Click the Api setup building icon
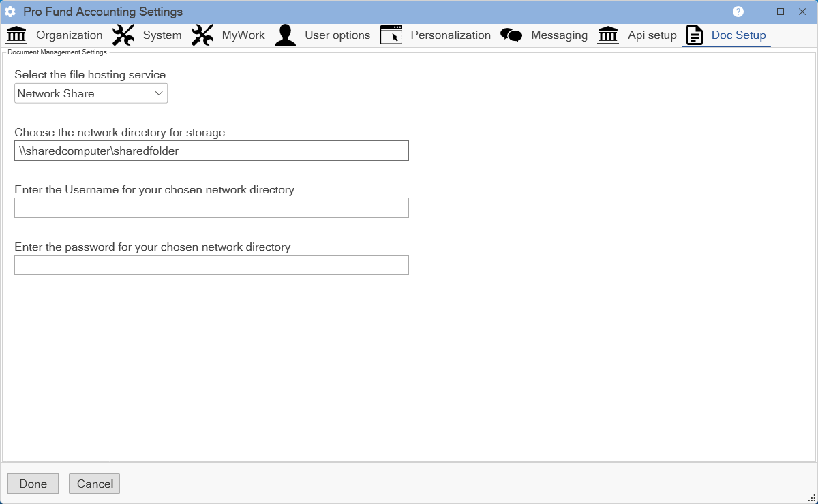818x504 pixels. click(x=608, y=35)
